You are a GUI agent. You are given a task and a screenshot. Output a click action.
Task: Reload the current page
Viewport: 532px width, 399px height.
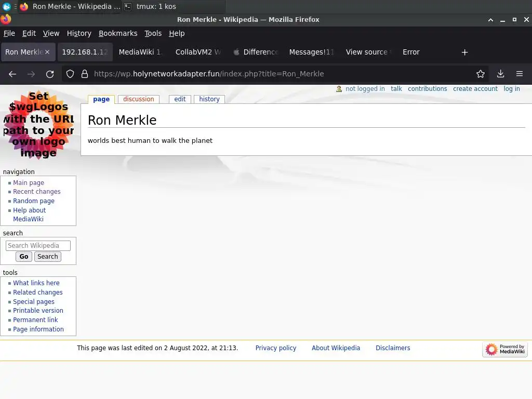click(x=50, y=74)
